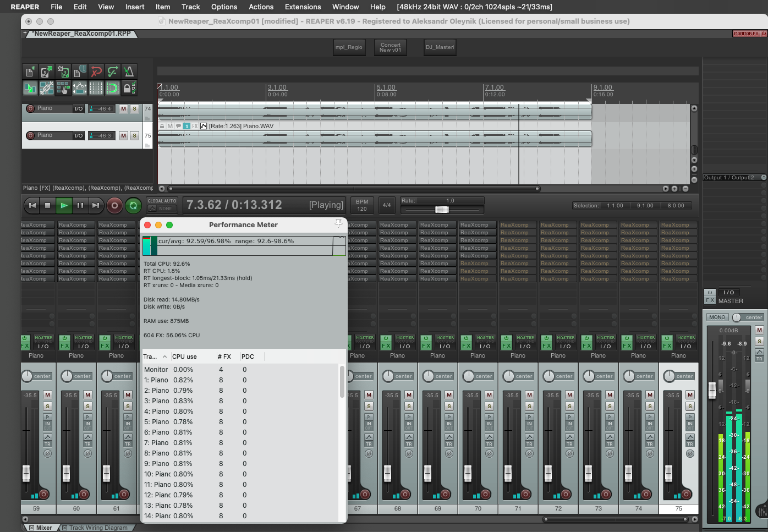Mute the MASTER channel with M button
768x532 pixels.
pos(759,330)
